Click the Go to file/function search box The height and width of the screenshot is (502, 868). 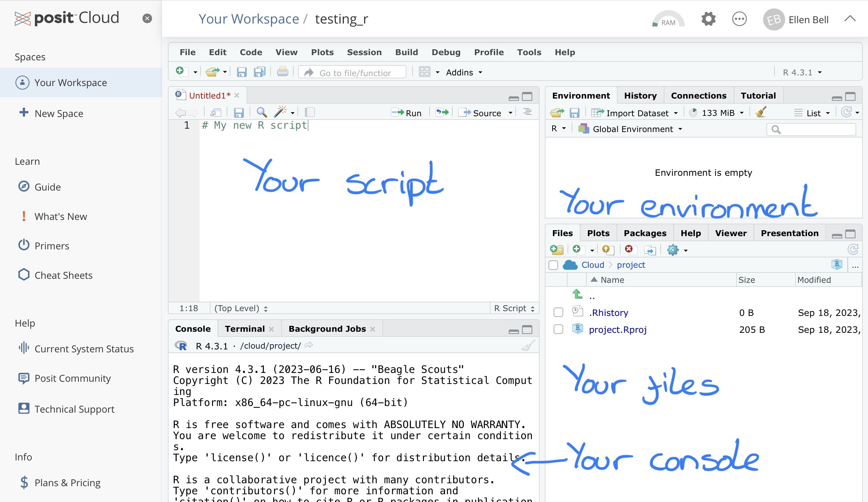352,72
